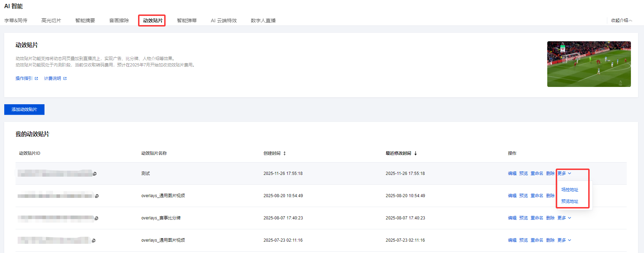This screenshot has height=253, width=644.
Task: Expand 更多 for overlays_赛事比分牌 row
Action: pyautogui.click(x=564, y=218)
